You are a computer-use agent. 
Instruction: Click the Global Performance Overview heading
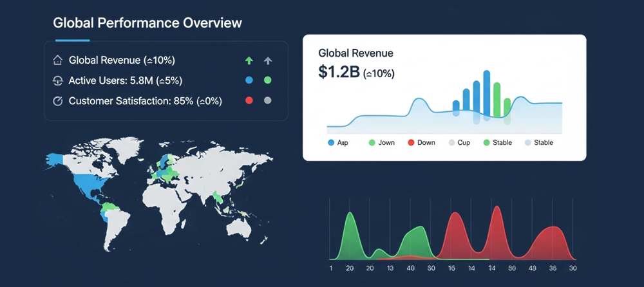(147, 23)
